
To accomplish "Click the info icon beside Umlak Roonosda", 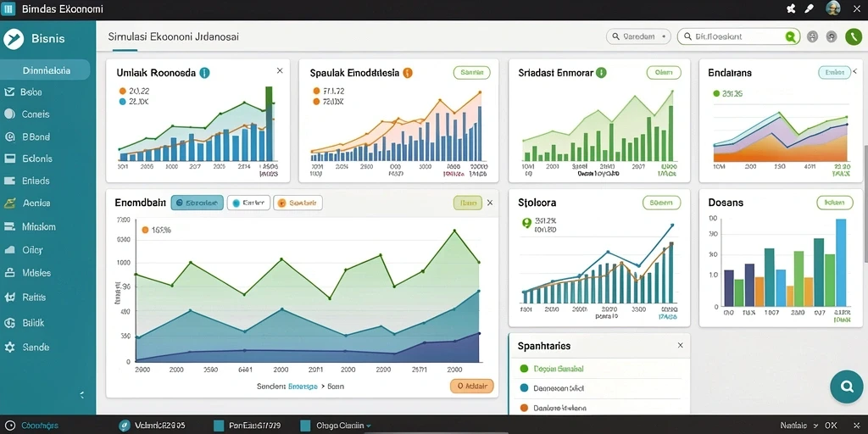I will (x=204, y=73).
